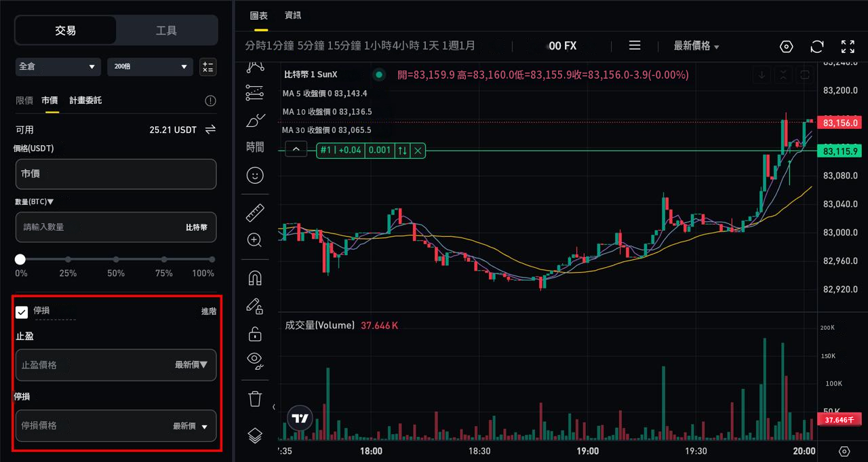Select the 限價 order type tab

[x=24, y=100]
